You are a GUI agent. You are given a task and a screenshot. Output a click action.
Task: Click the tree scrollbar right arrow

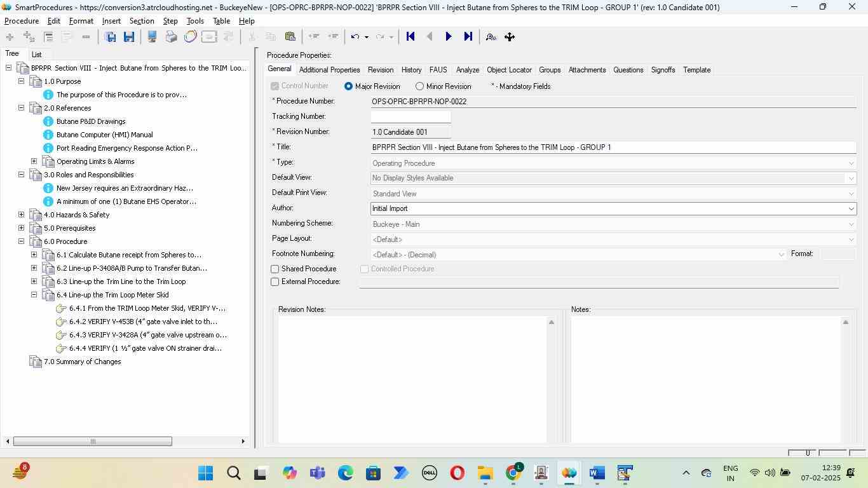point(243,442)
